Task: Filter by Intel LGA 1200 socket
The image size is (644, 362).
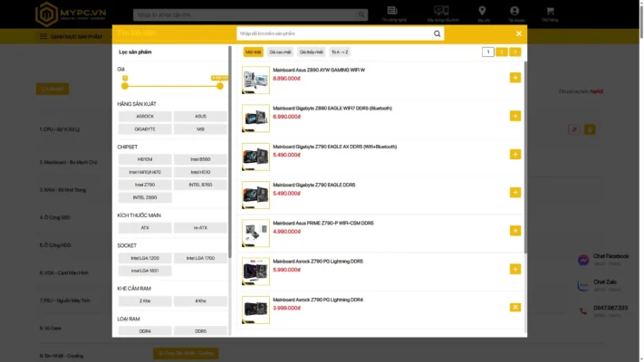Action: 145,258
